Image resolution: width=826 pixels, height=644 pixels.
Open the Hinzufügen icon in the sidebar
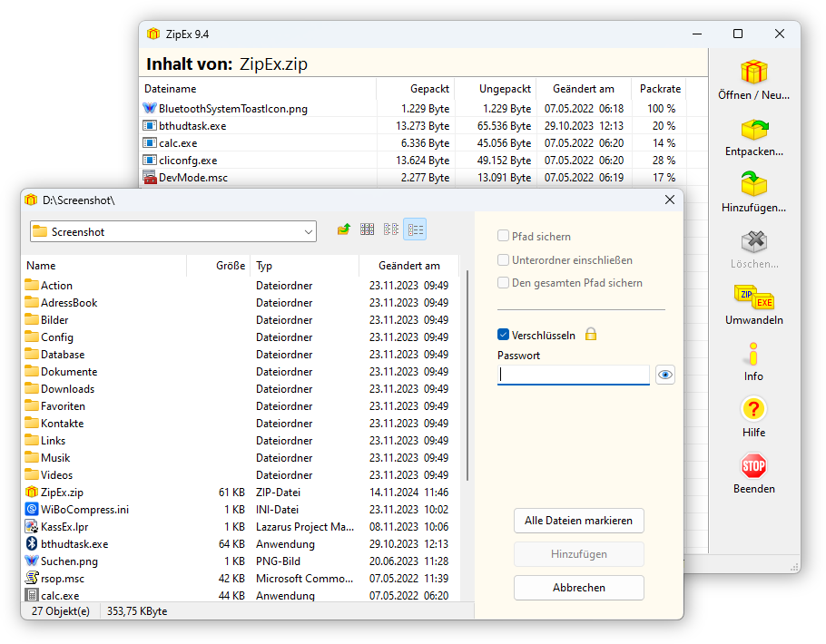click(753, 185)
